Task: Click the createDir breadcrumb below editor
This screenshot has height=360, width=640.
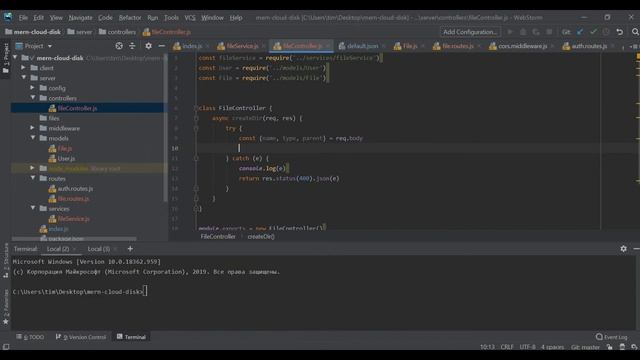Action: (261, 237)
